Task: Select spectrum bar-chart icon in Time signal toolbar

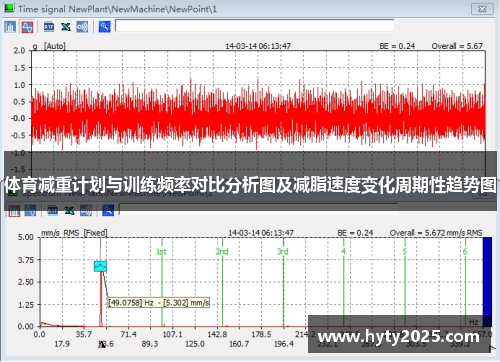Action: coord(10,27)
